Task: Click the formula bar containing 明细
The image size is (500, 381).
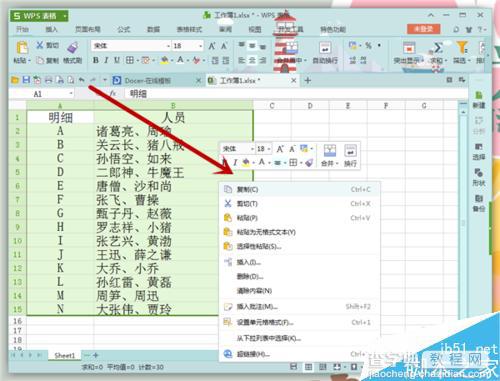Action: 295,94
